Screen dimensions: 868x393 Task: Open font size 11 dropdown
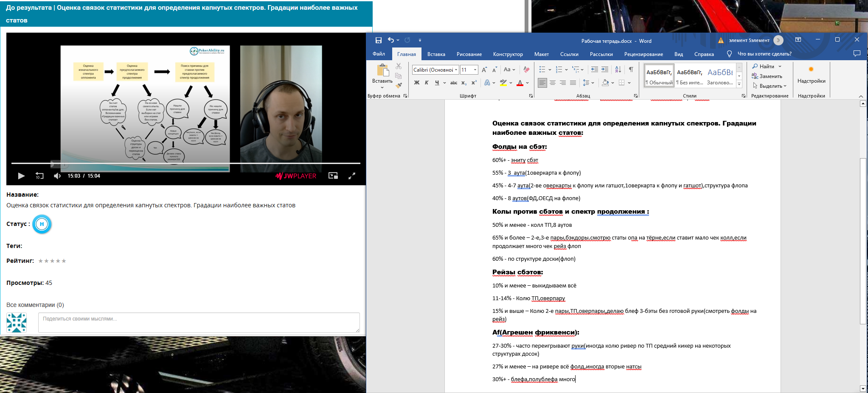coord(475,70)
